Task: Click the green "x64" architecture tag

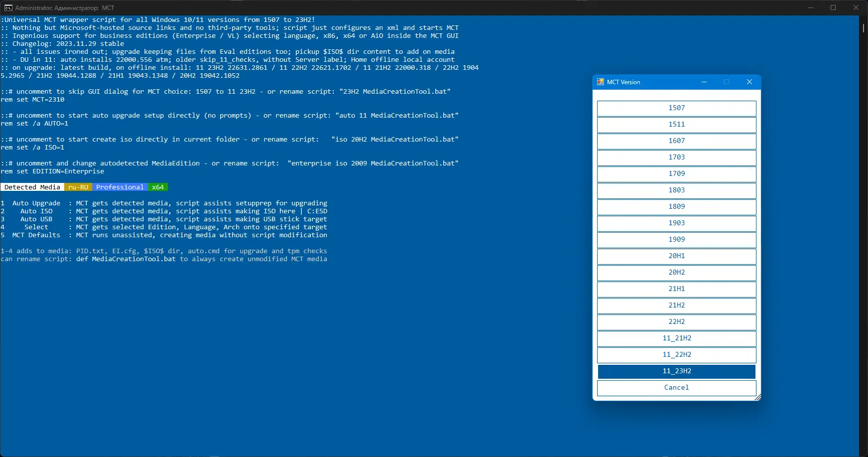Action: 158,187
